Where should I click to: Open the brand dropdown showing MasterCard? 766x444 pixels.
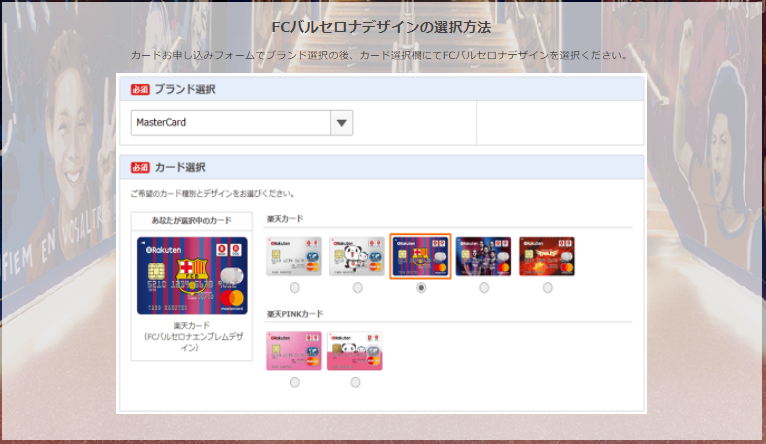[241, 123]
